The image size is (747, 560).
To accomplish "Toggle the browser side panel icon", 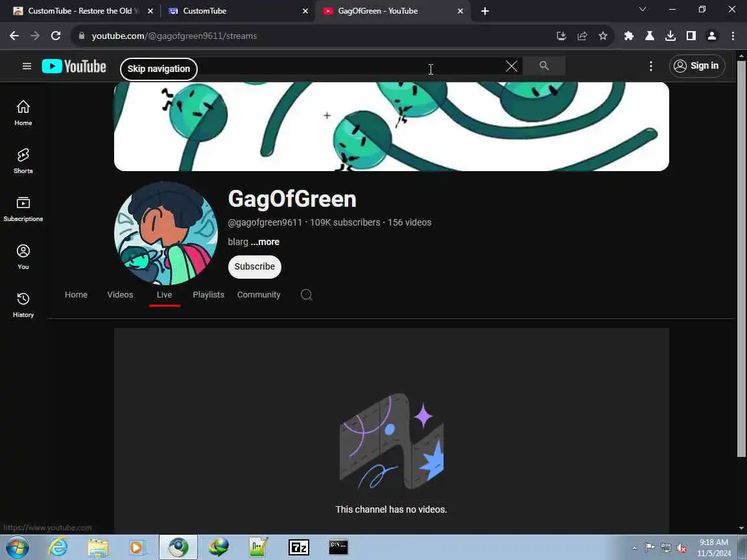I will (691, 36).
